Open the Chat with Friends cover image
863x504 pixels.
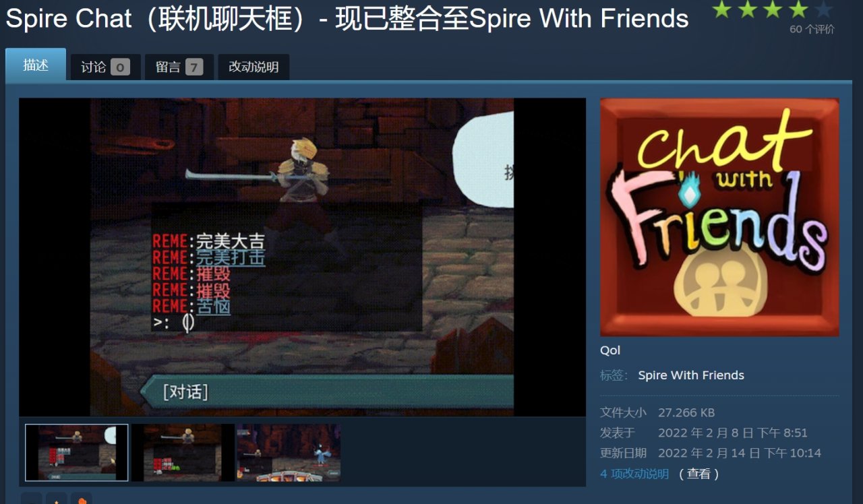point(719,217)
